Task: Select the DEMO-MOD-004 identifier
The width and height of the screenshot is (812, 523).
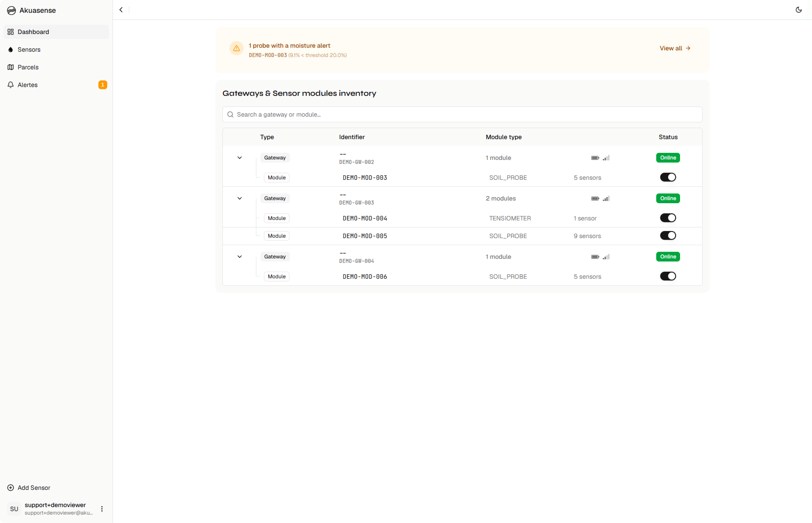Action: click(365, 218)
